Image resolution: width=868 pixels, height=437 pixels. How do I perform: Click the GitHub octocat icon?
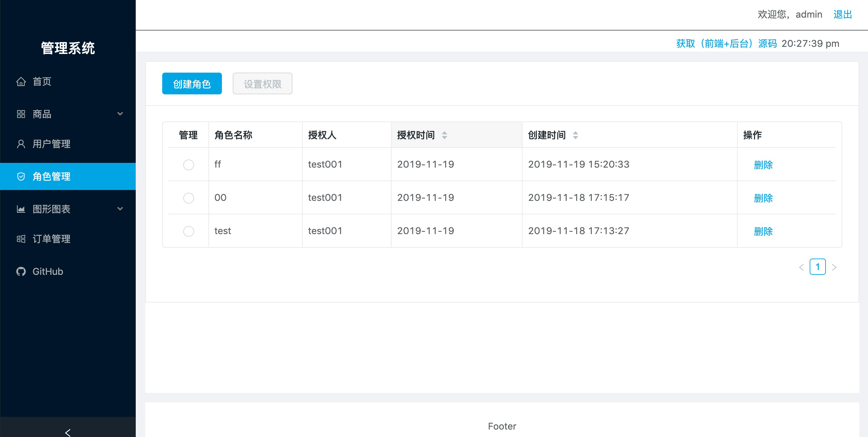[x=21, y=271]
